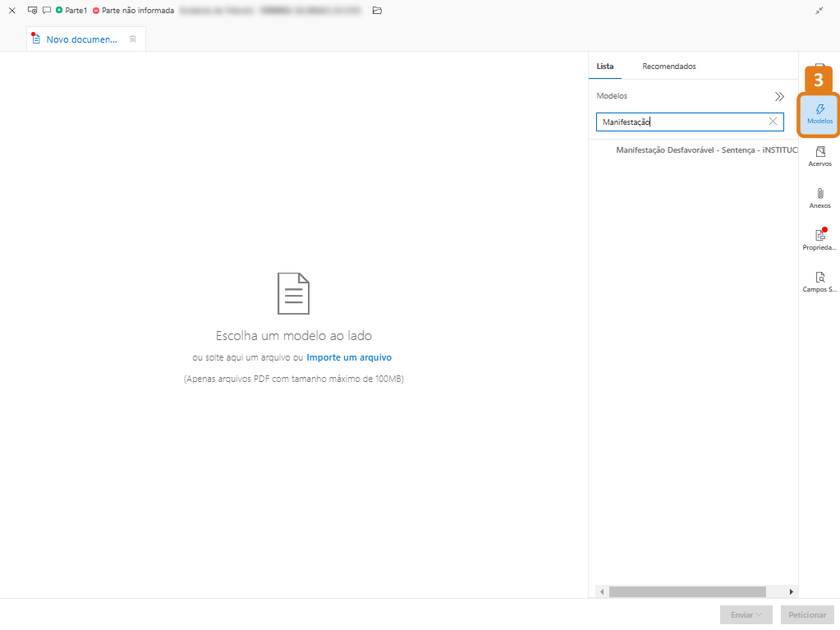The image size is (840, 630).
Task: Click the folder icon in the top bar
Action: click(377, 11)
